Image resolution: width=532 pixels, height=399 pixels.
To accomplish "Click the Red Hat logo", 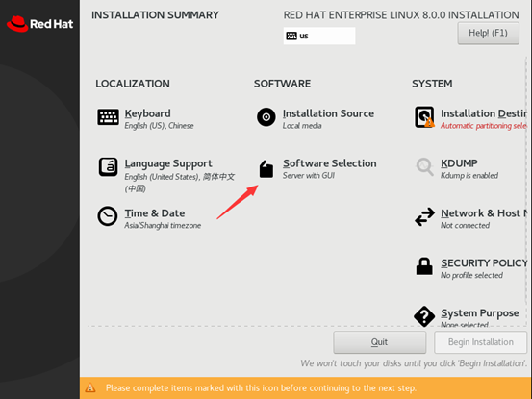I will tap(39, 24).
